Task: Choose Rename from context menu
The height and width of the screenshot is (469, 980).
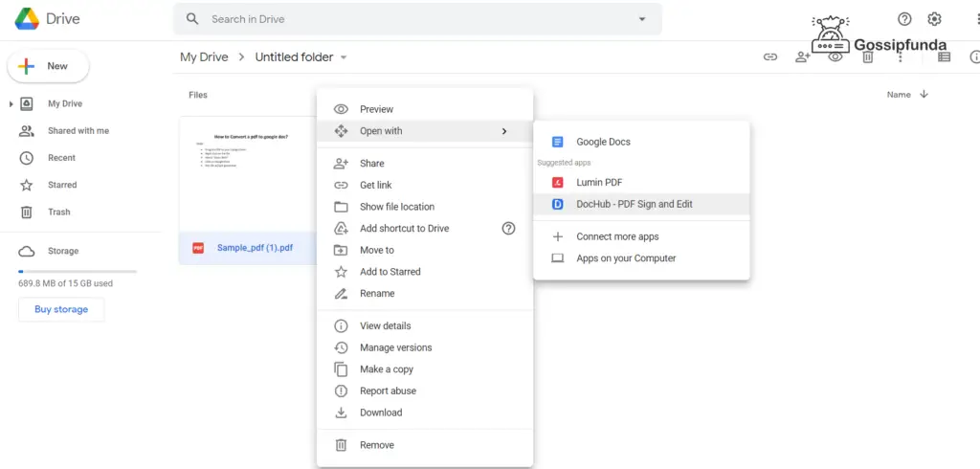Action: tap(425, 293)
